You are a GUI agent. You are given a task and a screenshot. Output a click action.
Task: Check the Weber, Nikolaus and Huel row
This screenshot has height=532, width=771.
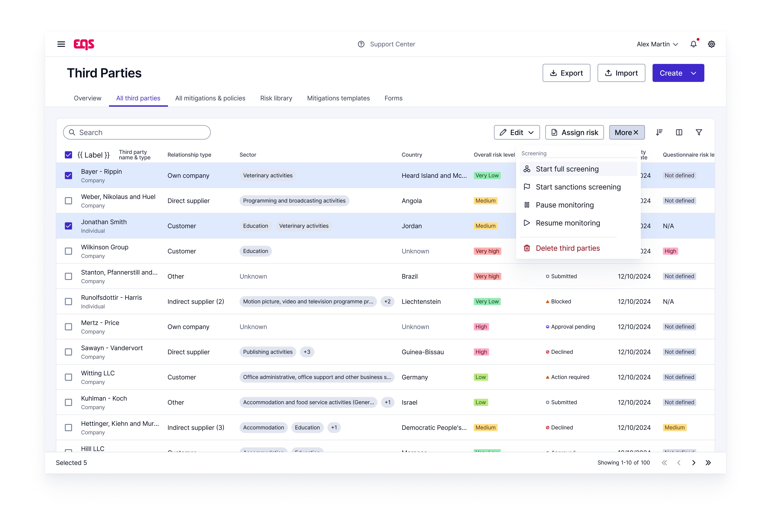pyautogui.click(x=68, y=201)
